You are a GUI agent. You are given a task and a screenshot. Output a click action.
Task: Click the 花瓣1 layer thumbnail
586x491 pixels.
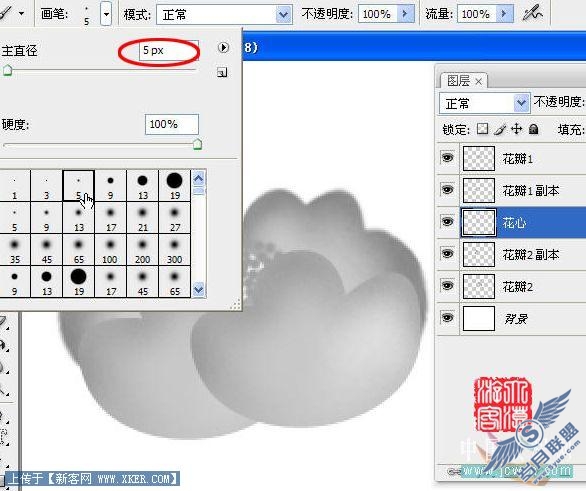click(479, 158)
